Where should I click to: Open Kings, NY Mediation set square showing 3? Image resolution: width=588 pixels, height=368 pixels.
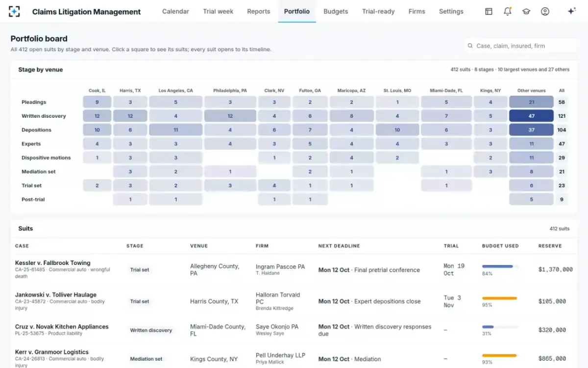click(490, 172)
